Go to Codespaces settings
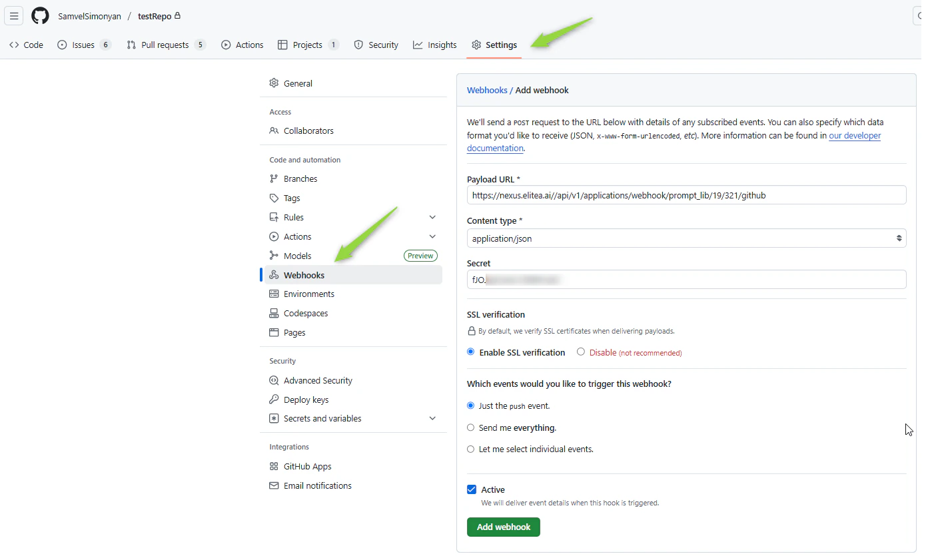 click(305, 313)
